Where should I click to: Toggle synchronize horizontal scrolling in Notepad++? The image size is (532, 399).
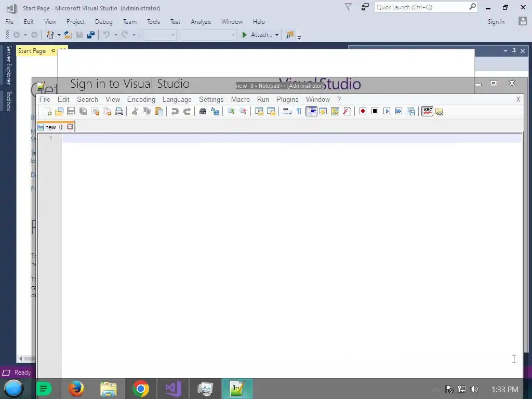point(271,111)
